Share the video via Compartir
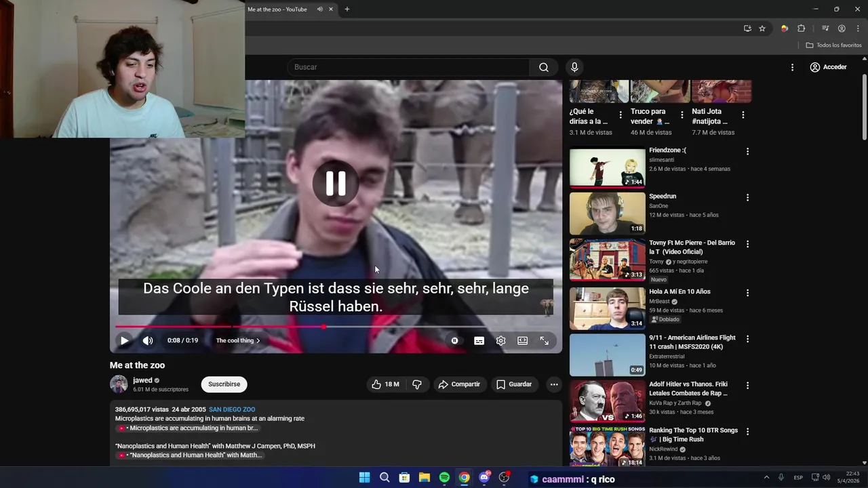868x488 pixels. tap(459, 384)
